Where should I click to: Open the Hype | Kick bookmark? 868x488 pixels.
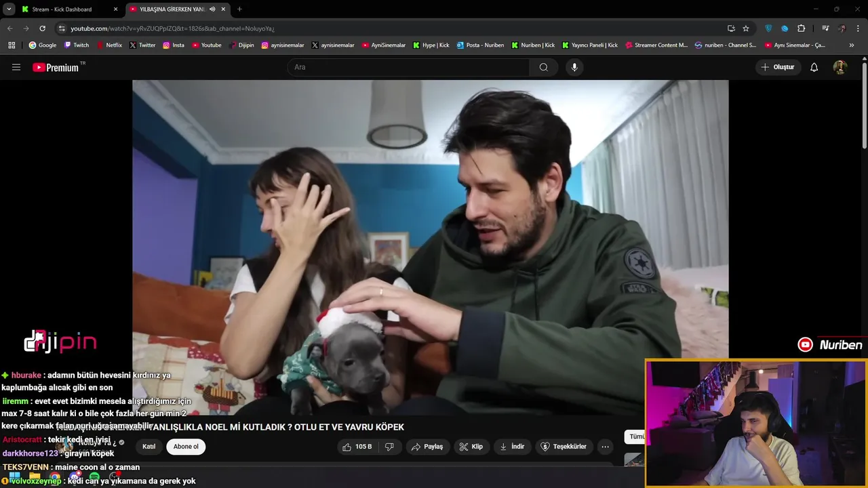[x=431, y=45]
